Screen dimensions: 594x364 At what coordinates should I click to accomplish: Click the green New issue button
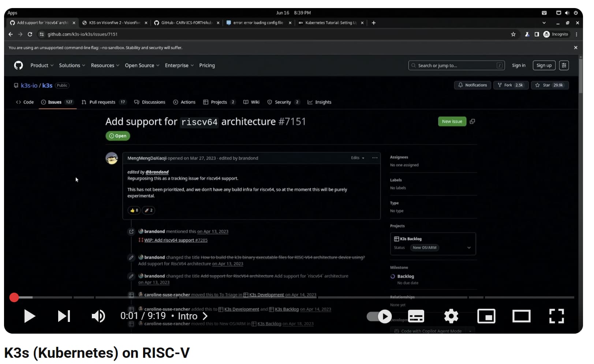coord(452,121)
